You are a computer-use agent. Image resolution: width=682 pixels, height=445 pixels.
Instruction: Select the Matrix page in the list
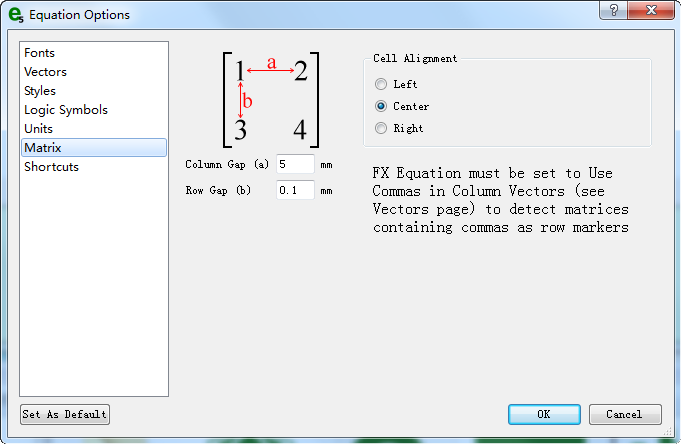43,148
